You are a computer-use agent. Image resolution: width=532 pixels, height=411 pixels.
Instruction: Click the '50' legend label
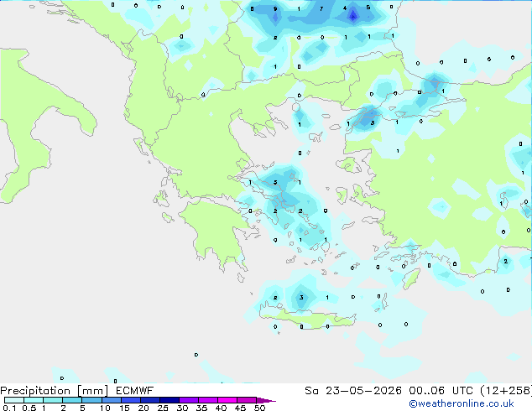[x=259, y=408]
